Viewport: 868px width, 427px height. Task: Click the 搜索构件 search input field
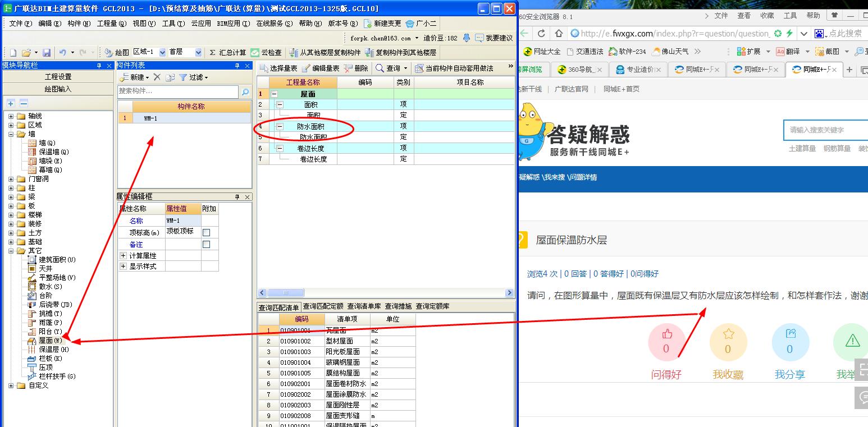[x=178, y=91]
